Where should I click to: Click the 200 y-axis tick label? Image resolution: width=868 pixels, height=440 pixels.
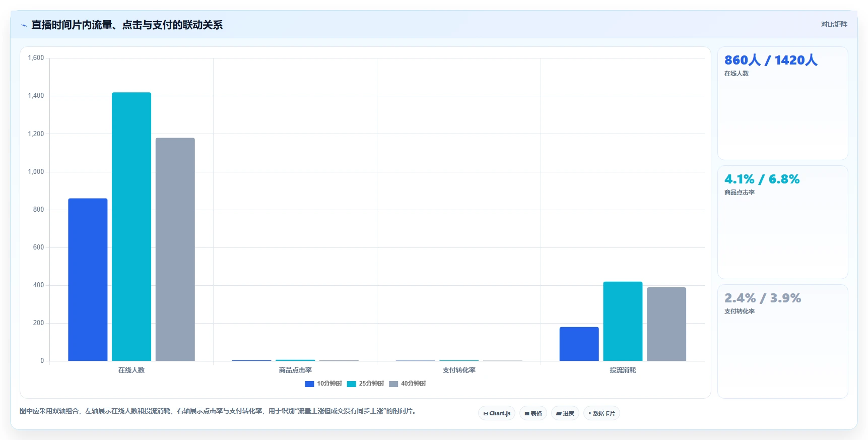[38, 323]
